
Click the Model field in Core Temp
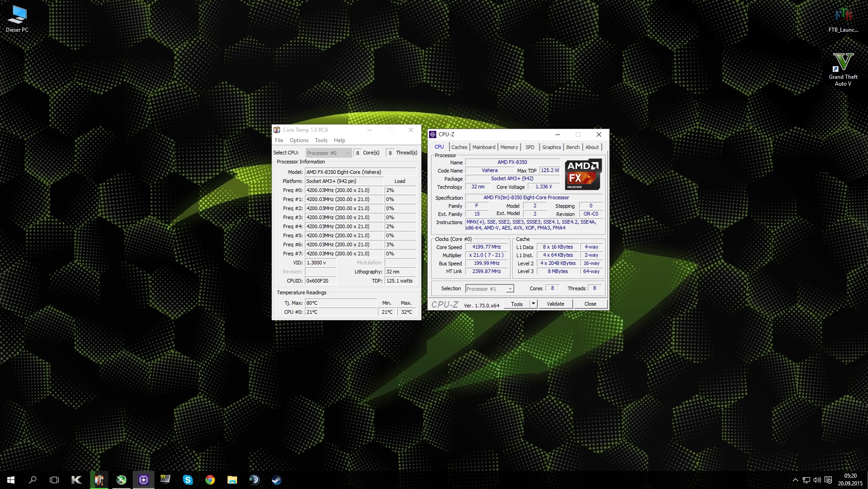[361, 172]
